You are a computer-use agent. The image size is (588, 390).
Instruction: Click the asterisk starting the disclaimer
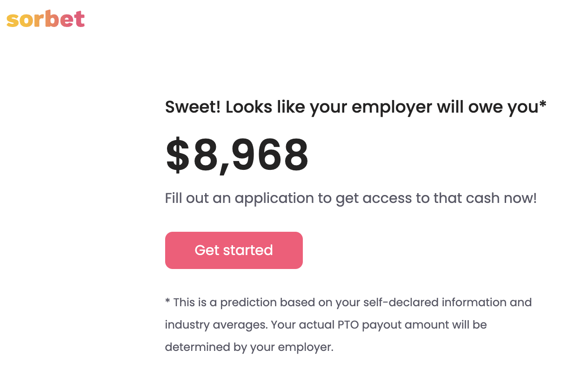pos(167,301)
